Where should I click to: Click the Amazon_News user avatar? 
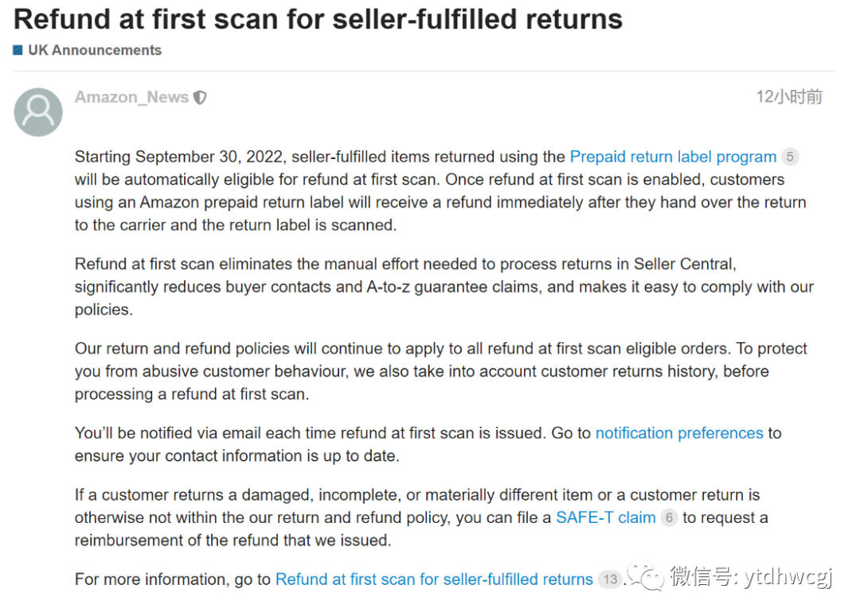(x=38, y=111)
